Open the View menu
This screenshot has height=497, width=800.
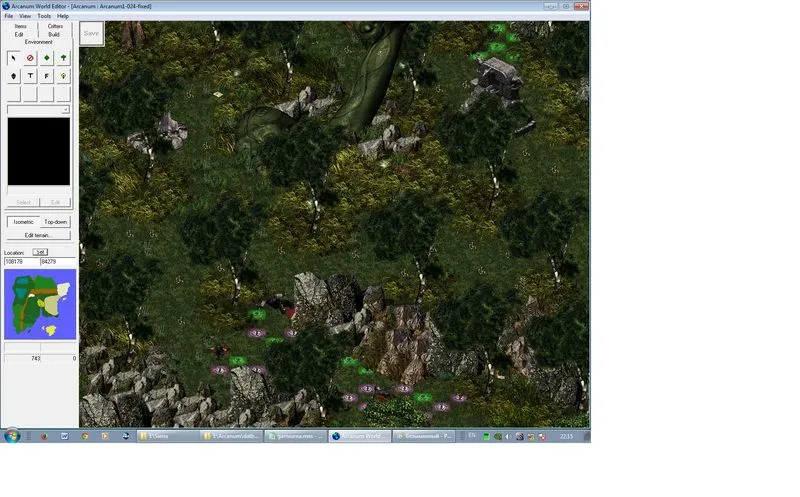click(25, 16)
